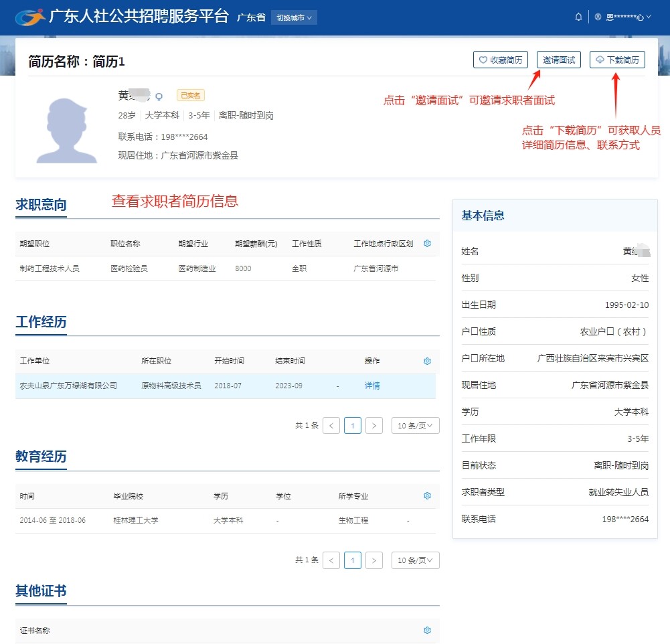
Task: Open settings gear in 求职意向 table
Action: (428, 244)
